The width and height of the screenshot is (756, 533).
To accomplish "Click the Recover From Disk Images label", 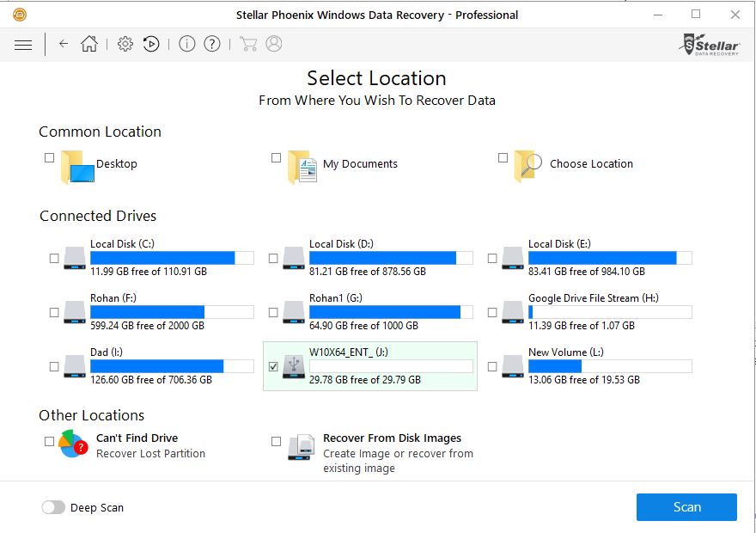I will coord(392,438).
